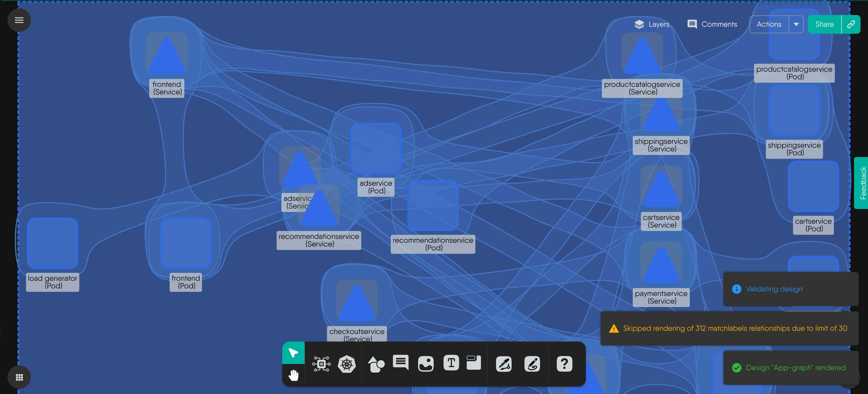Pick the image insert tool
868x394 pixels.
click(426, 364)
